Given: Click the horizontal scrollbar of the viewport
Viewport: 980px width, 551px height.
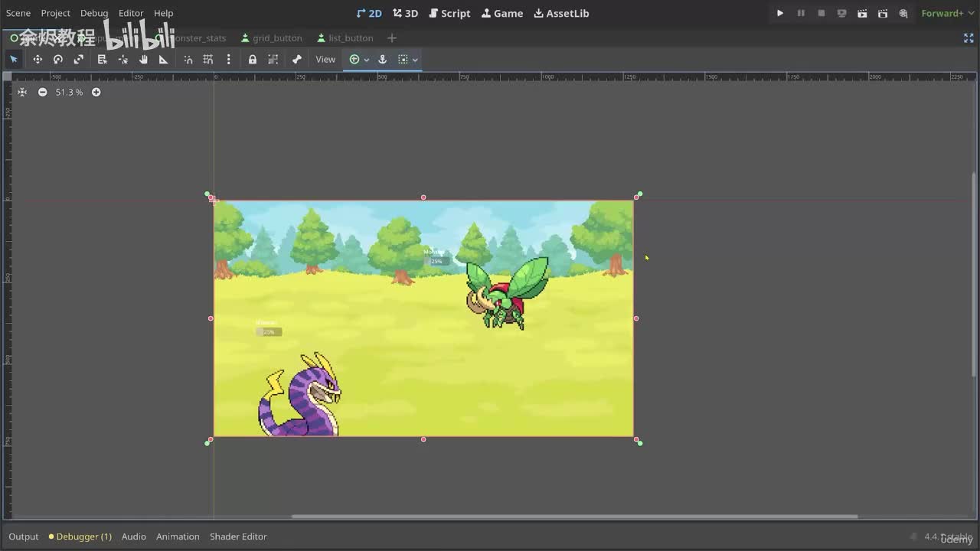Looking at the screenshot, I should click(574, 517).
